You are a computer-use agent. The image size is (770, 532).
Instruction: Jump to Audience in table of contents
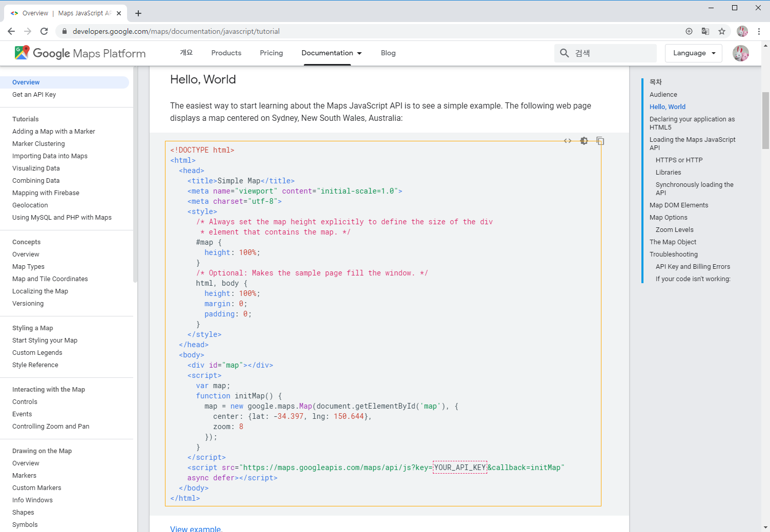click(x=663, y=95)
